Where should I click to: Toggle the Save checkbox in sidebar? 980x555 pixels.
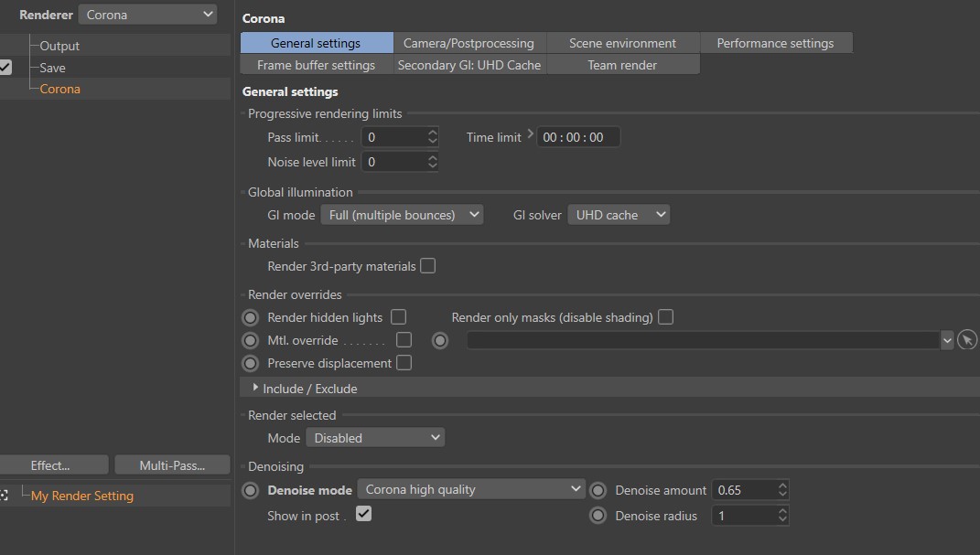tap(5, 68)
